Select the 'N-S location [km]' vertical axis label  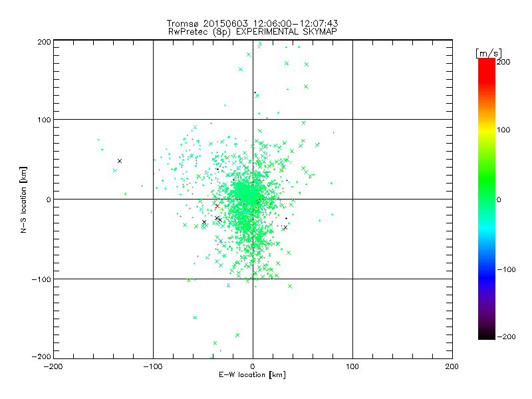[23, 199]
